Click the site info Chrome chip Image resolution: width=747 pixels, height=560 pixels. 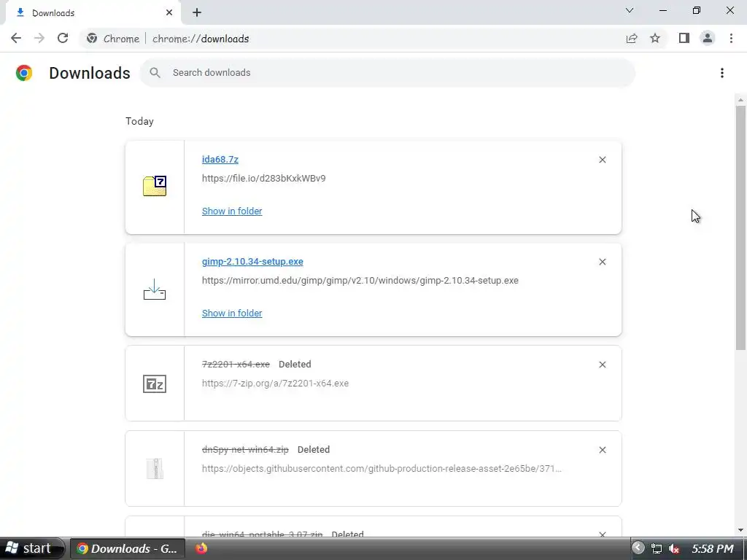coord(113,39)
